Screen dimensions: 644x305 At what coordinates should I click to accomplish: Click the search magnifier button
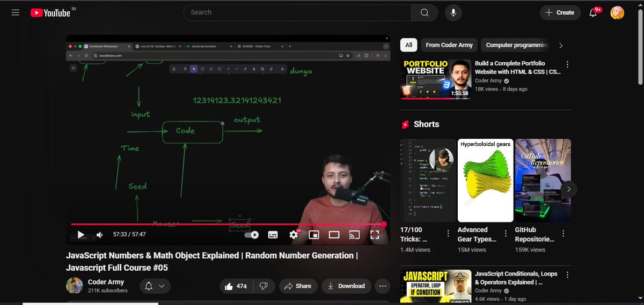point(425,12)
